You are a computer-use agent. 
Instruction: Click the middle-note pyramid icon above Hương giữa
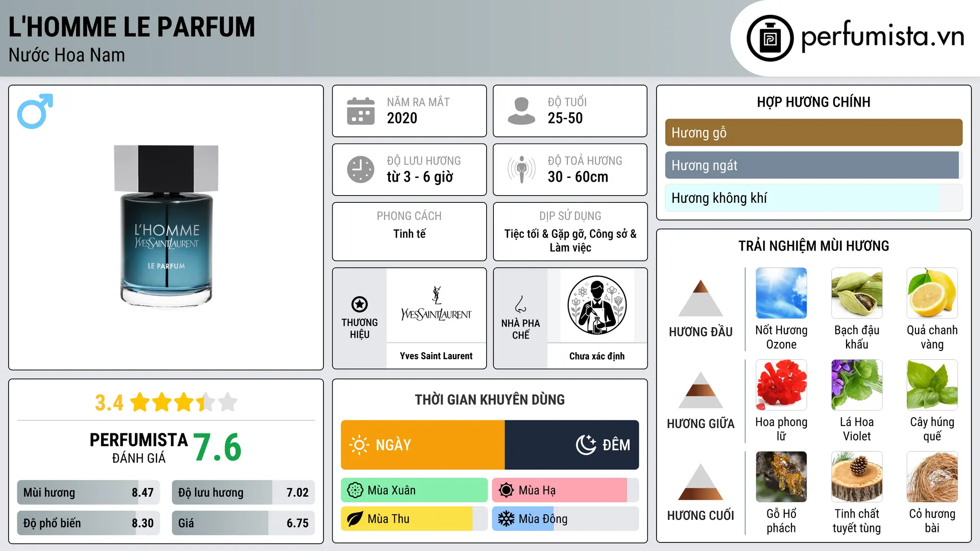coord(701,390)
